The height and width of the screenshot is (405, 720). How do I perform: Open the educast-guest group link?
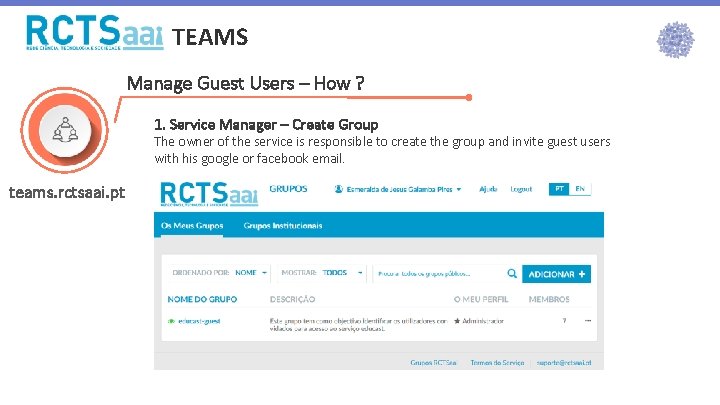[x=199, y=321]
